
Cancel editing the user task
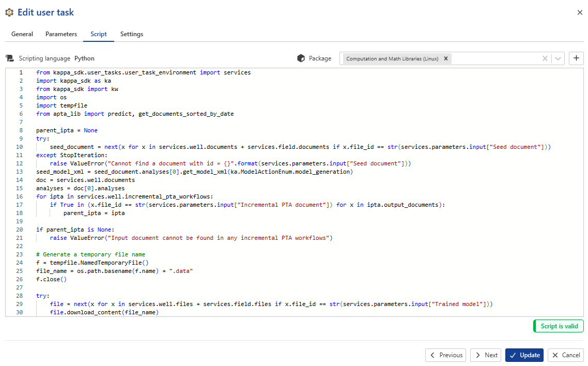566,355
